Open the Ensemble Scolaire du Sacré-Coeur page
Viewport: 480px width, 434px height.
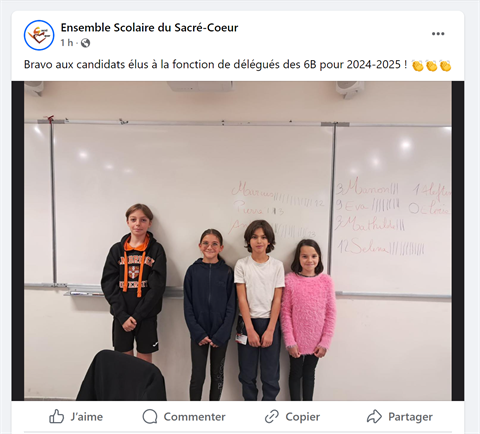coord(149,28)
